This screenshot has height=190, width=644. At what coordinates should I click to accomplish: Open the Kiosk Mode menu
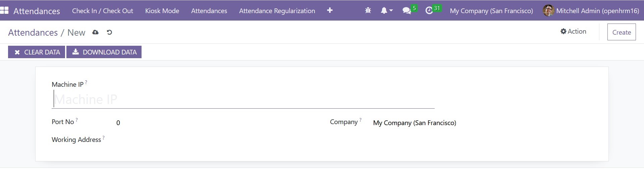click(162, 11)
